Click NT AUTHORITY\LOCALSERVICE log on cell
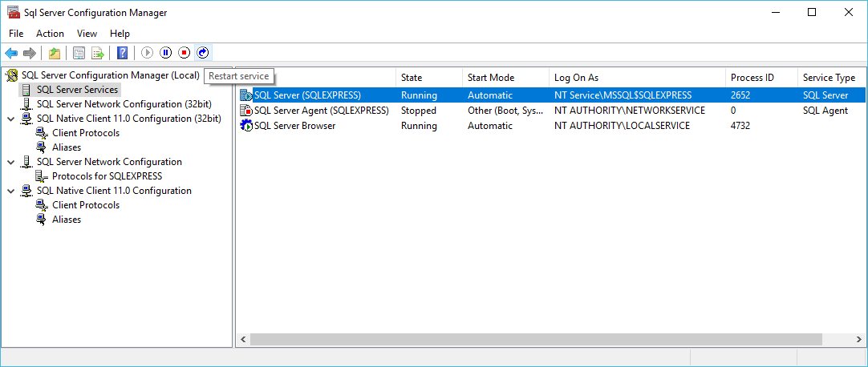This screenshot has height=367, width=868. point(622,126)
